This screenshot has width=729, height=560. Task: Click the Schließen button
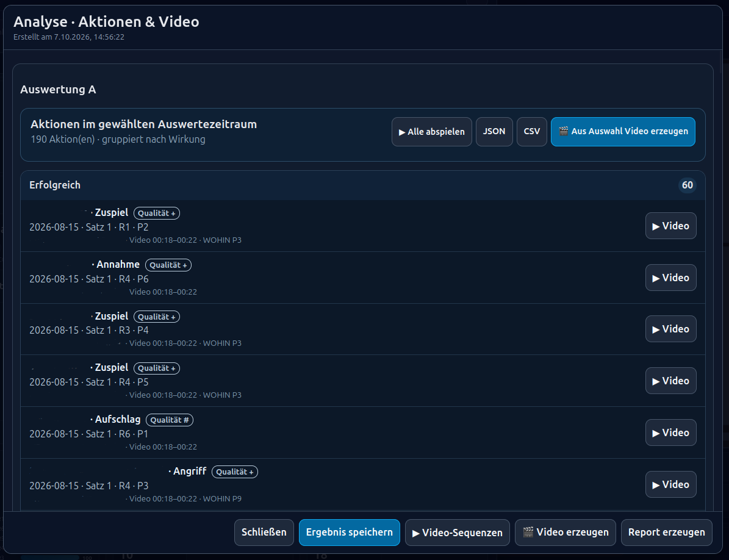pos(264,532)
